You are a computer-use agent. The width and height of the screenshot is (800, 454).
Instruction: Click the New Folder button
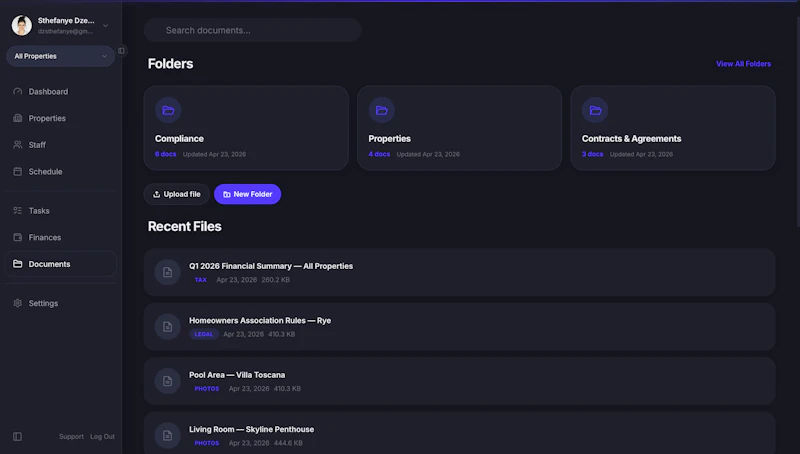247,194
